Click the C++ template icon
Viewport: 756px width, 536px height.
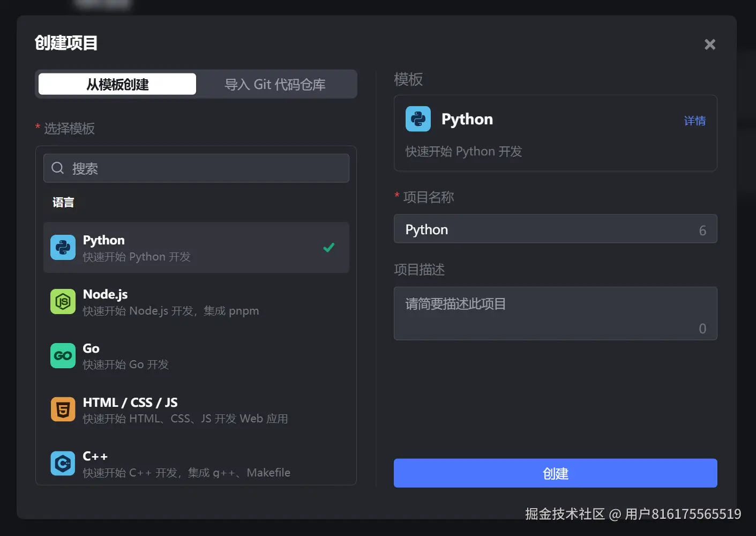[x=63, y=463]
